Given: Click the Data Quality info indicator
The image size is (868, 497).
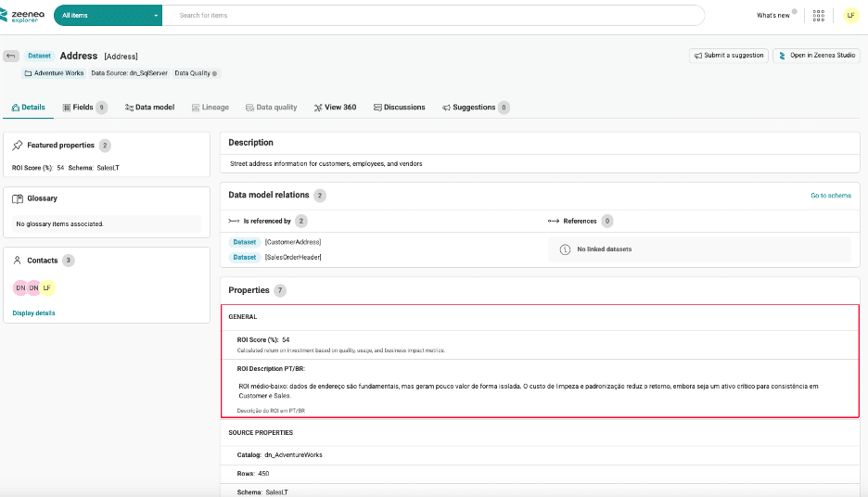Looking at the screenshot, I should pyautogui.click(x=215, y=73).
